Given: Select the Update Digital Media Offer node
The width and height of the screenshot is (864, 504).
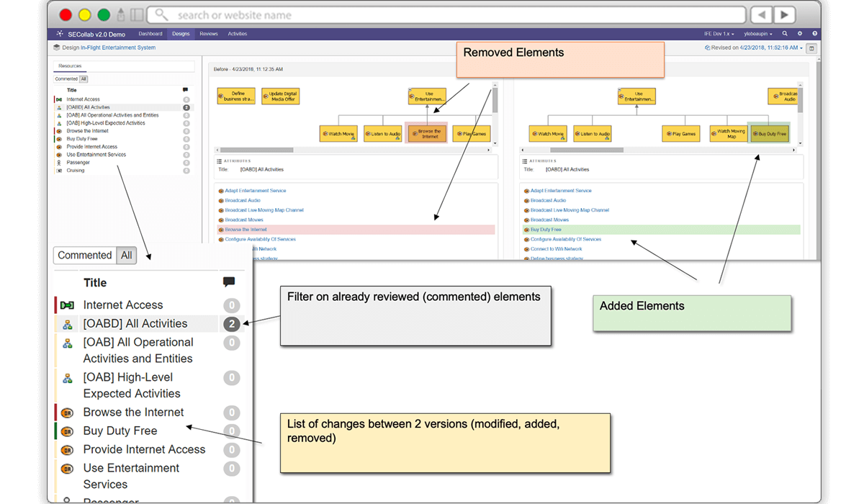Looking at the screenshot, I should (279, 96).
